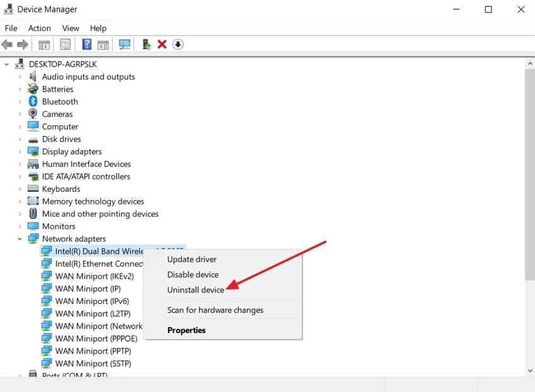The height and width of the screenshot is (392, 535).
Task: Click the scrollbar down arrow
Action: (529, 371)
